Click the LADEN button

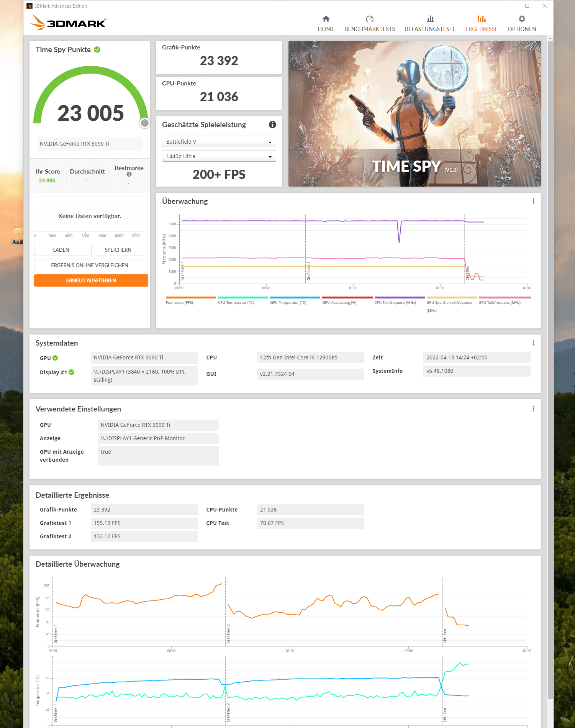(61, 250)
